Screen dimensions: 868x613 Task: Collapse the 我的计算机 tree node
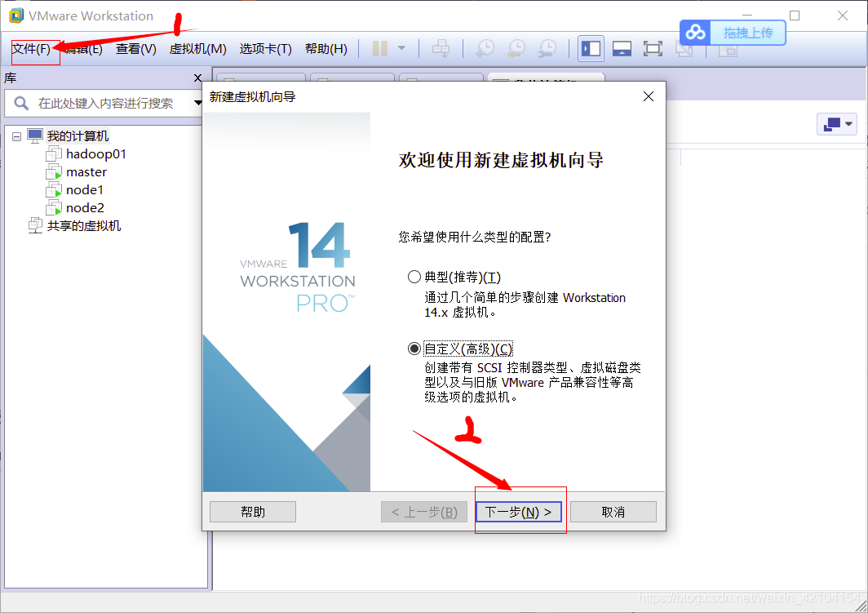(17, 136)
